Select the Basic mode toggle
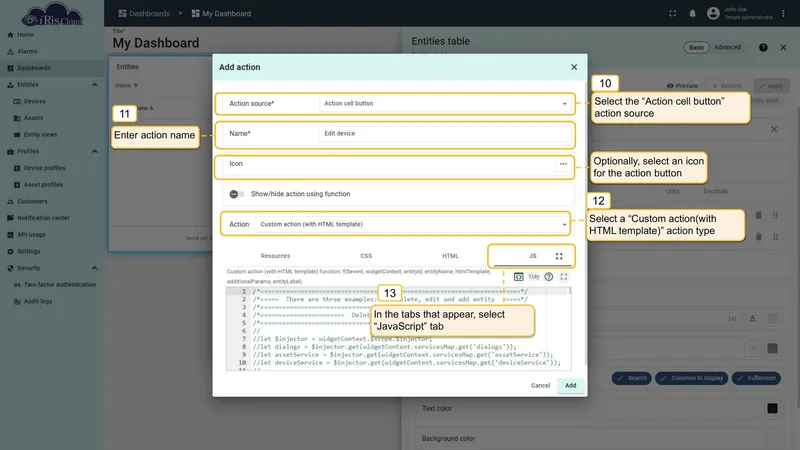This screenshot has width=800, height=450. click(696, 47)
